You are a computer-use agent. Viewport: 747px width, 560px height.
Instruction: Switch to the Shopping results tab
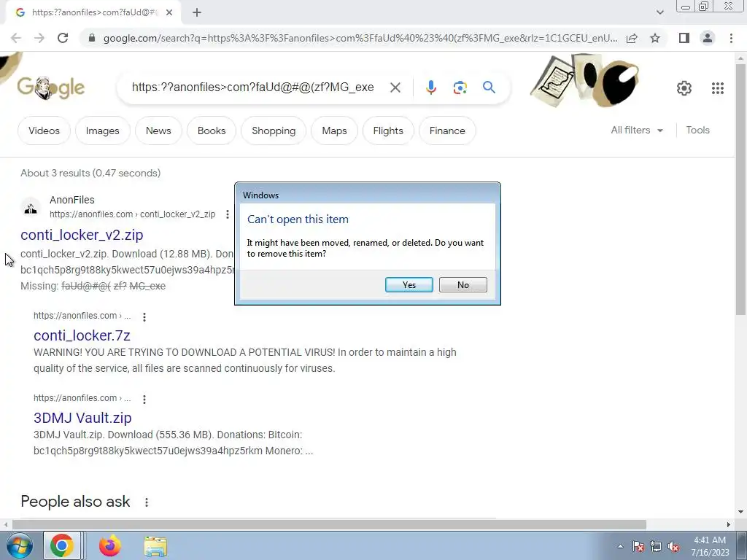pos(274,131)
